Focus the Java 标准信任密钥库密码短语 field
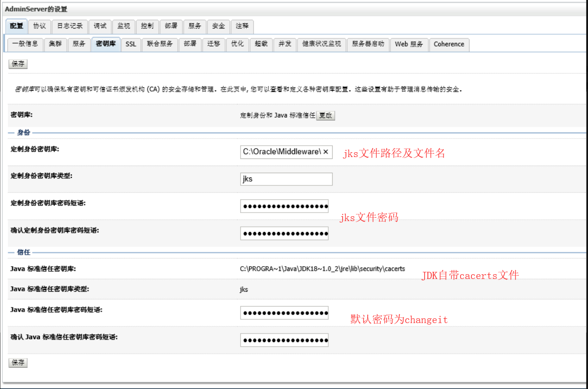 tap(284, 313)
